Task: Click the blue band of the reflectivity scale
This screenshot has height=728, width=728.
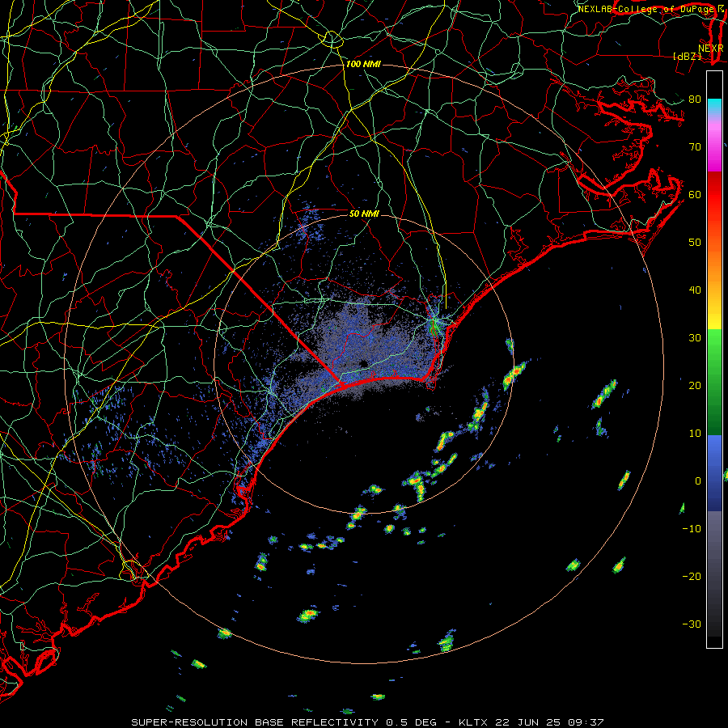Action: [714, 472]
